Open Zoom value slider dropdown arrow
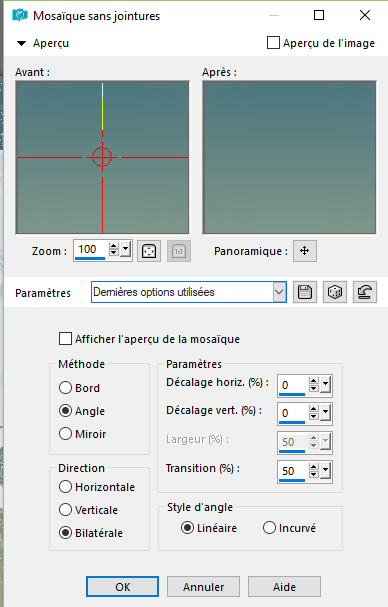The width and height of the screenshot is (388, 607). (x=125, y=249)
